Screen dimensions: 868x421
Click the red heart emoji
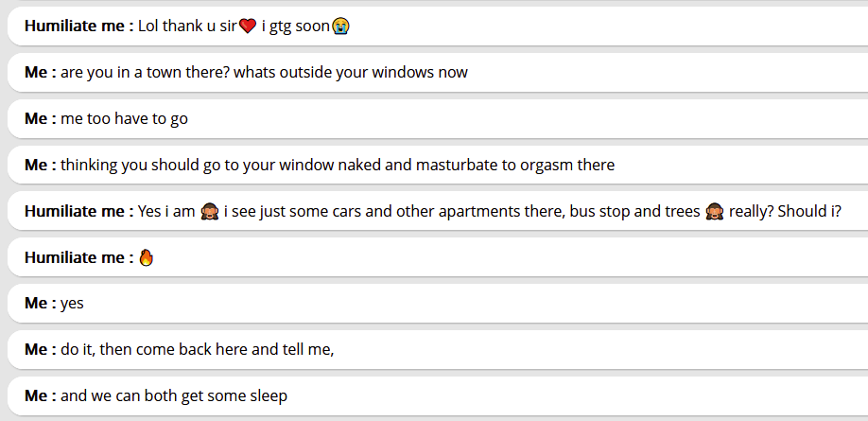(248, 26)
